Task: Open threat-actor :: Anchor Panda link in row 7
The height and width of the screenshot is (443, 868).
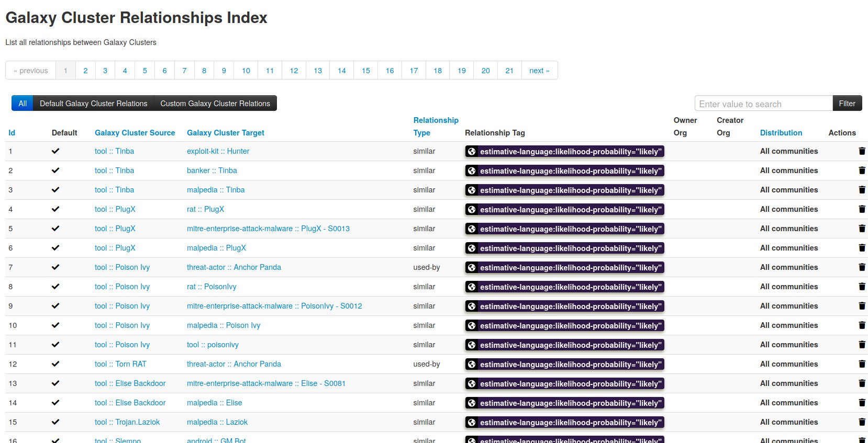Action: click(233, 267)
